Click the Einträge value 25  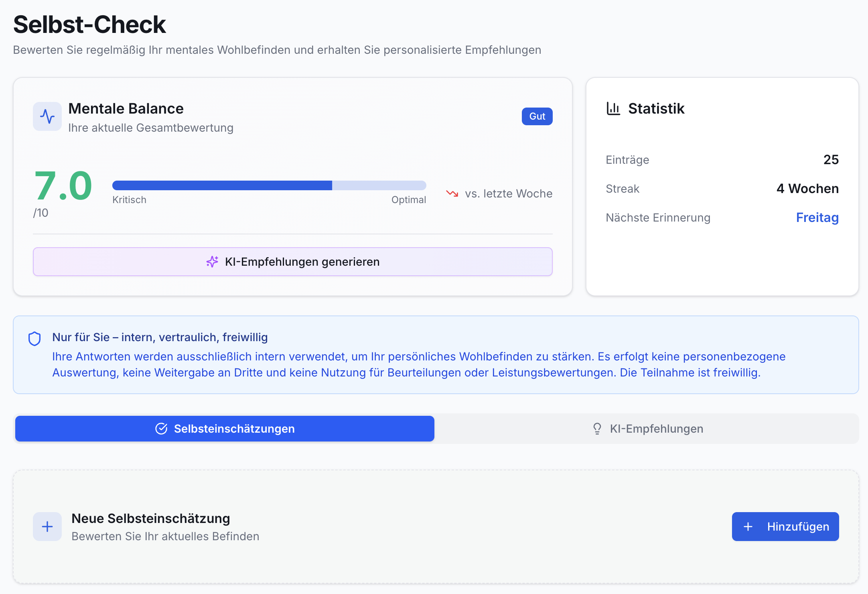click(831, 160)
